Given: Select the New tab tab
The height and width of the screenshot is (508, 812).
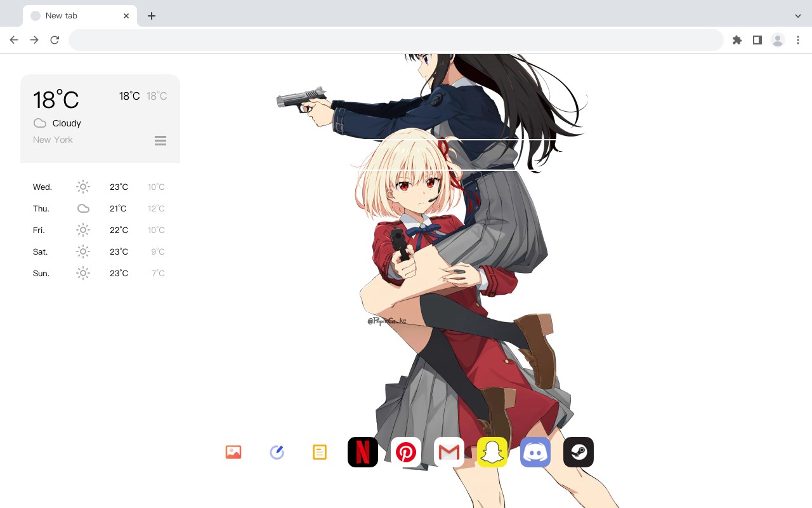Looking at the screenshot, I should point(80,16).
